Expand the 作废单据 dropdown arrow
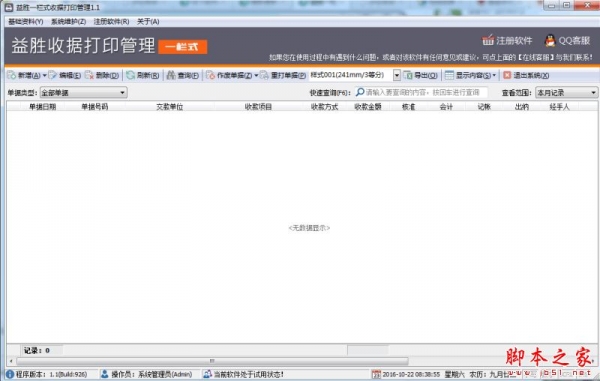600x381 pixels. [256, 75]
